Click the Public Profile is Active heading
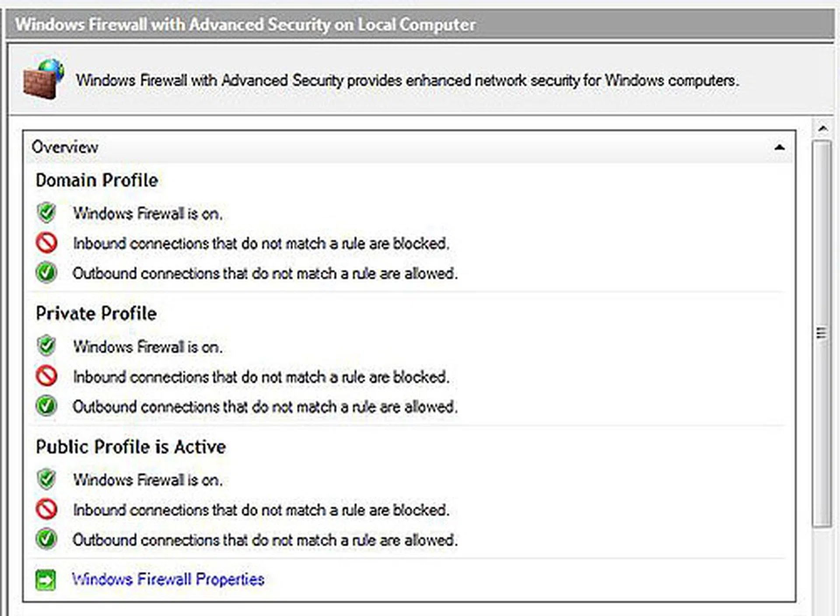The width and height of the screenshot is (840, 616). coord(130,447)
